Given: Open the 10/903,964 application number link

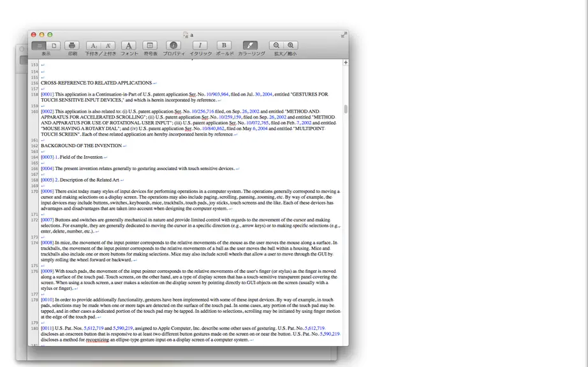Looking at the screenshot, I should (x=217, y=94).
